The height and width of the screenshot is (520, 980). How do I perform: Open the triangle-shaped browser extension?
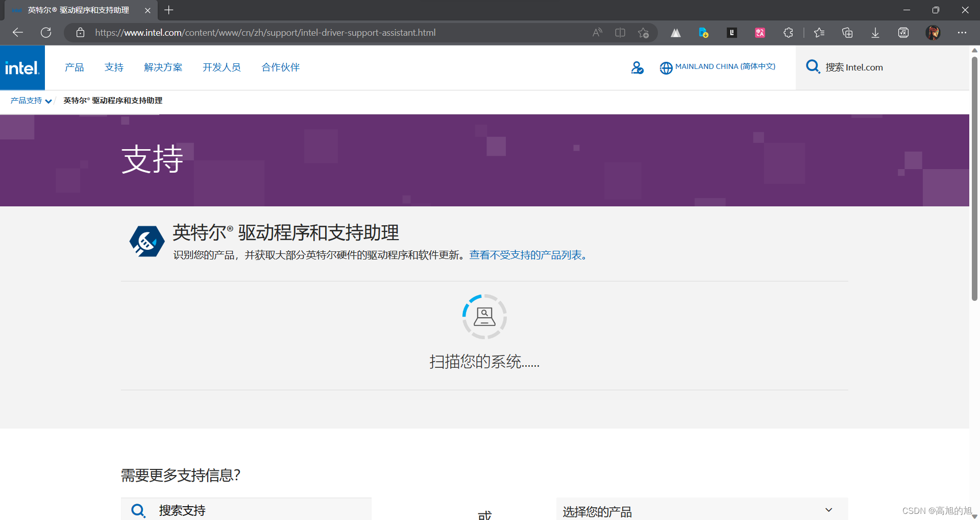676,33
